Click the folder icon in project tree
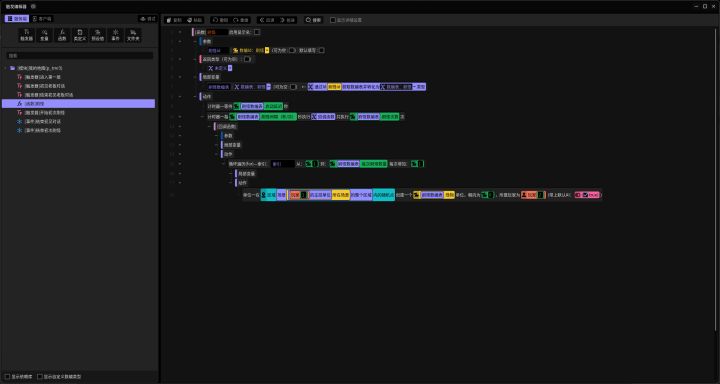720x384 pixels. pos(12,68)
